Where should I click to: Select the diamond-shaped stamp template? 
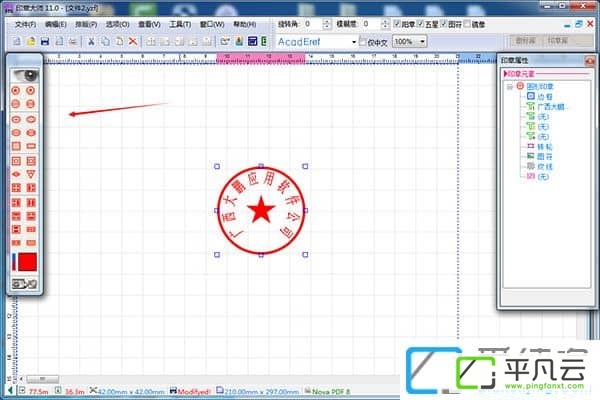[x=16, y=174]
